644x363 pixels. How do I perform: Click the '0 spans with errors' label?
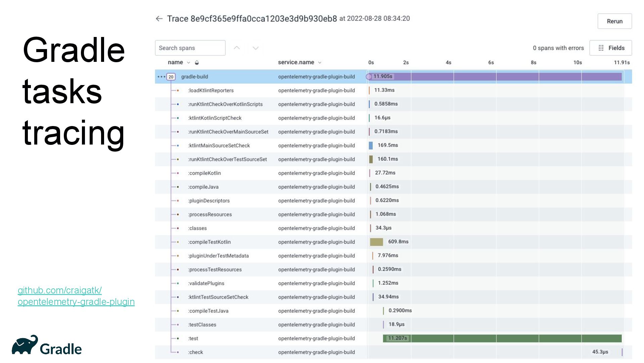(558, 48)
